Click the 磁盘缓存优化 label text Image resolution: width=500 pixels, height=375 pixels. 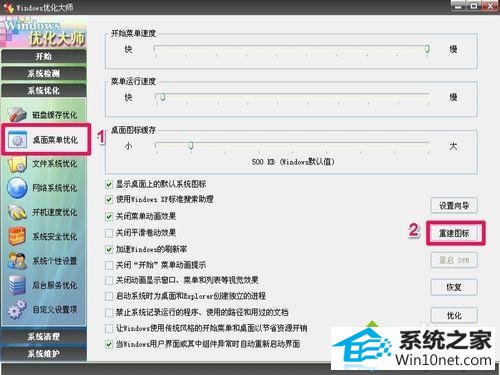[55, 115]
